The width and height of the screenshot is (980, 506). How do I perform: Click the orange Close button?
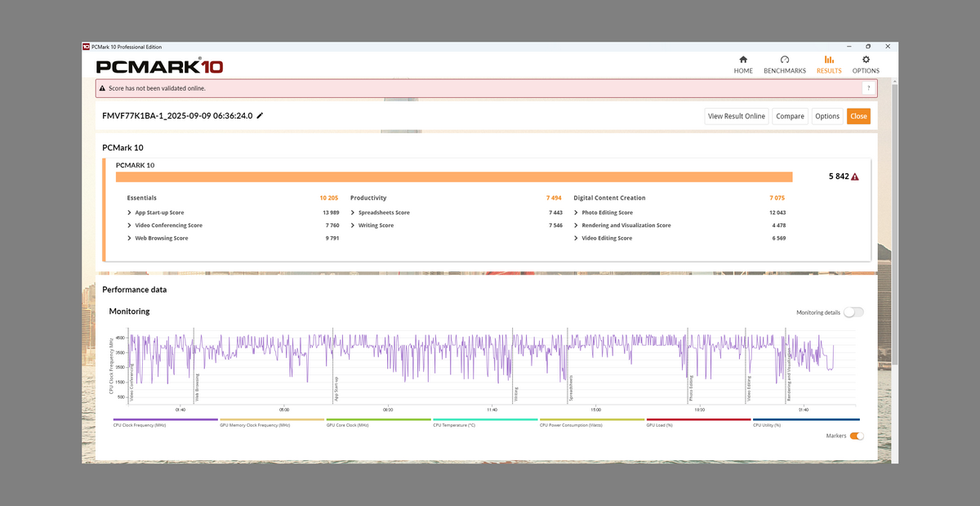click(858, 116)
